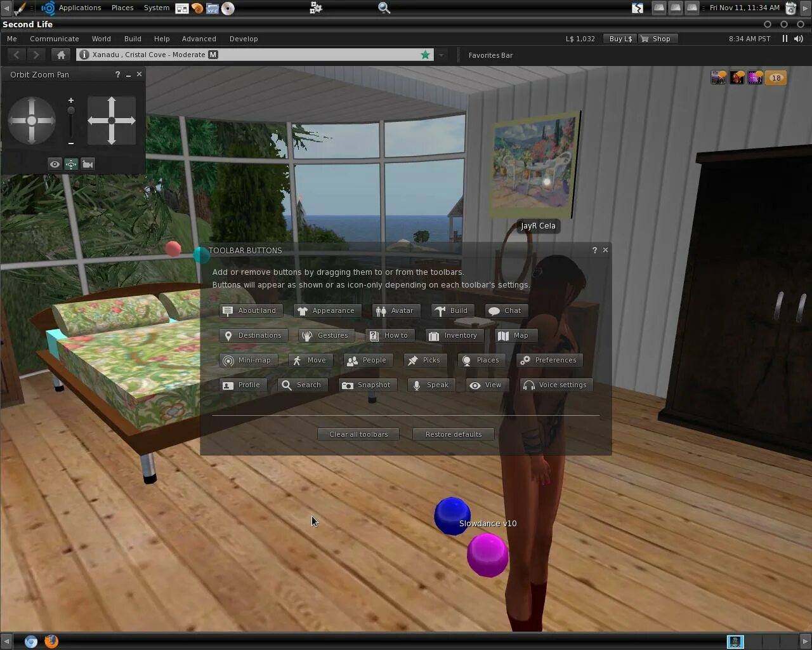Open the Inventory suitcase button

(454, 336)
